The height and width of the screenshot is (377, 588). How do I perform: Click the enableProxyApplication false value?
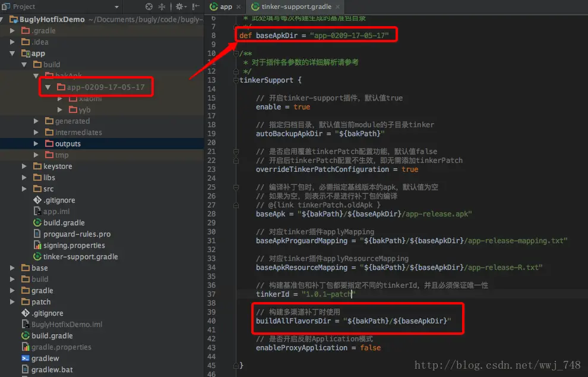point(370,348)
